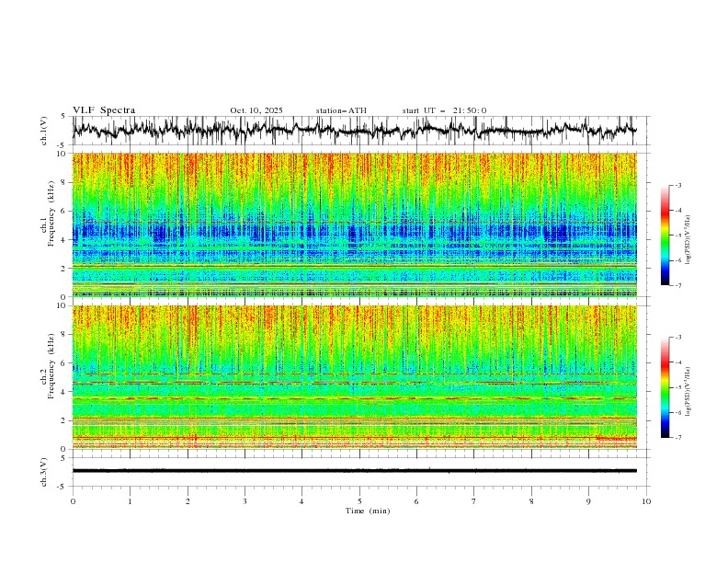
Task: Click ch.1 colorbar '-3' tick label
Action: pos(677,185)
